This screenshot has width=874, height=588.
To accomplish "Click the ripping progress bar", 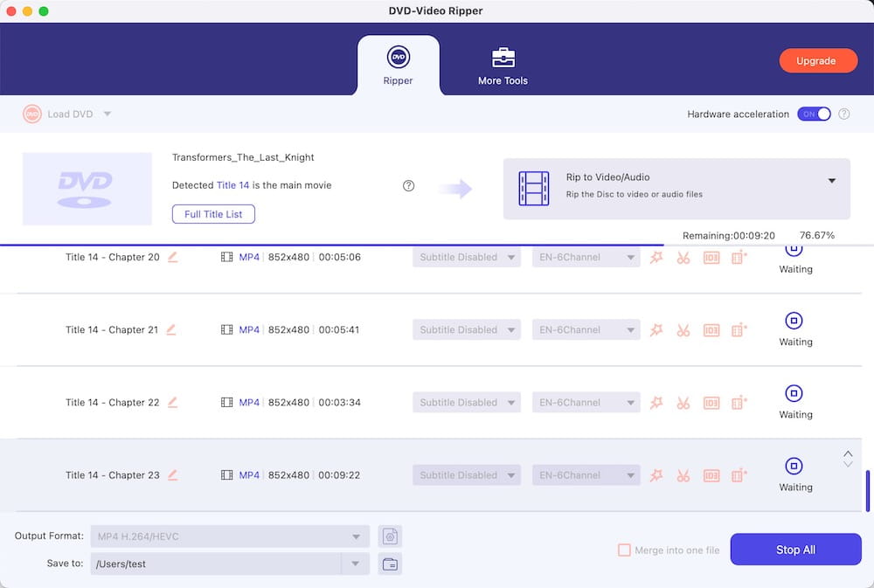I will click(x=437, y=245).
